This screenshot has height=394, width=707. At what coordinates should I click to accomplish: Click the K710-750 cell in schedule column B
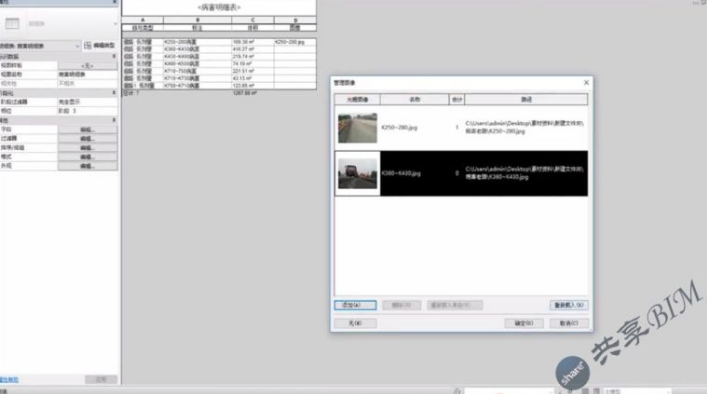tap(197, 71)
